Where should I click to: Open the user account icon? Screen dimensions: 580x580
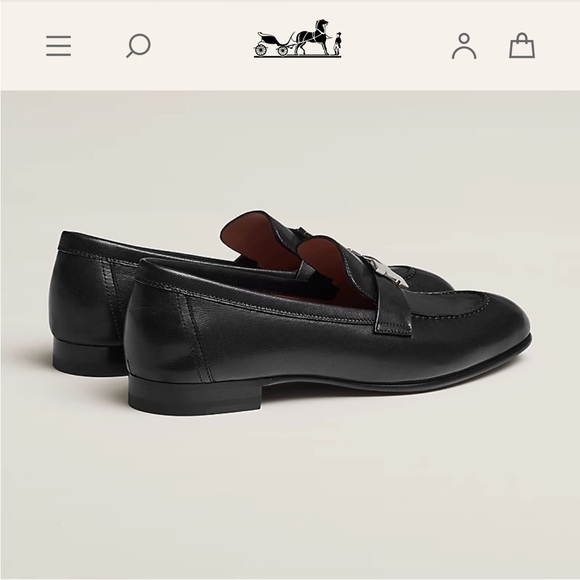pos(464,46)
